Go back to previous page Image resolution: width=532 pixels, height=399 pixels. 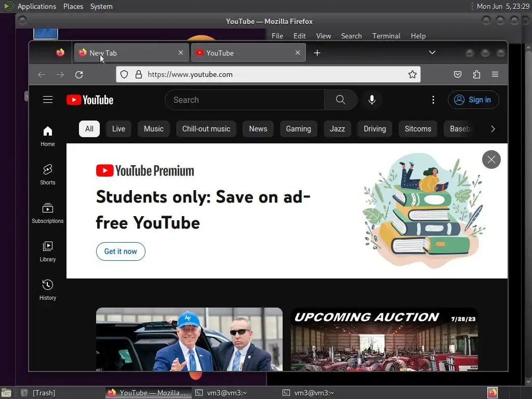(42, 74)
